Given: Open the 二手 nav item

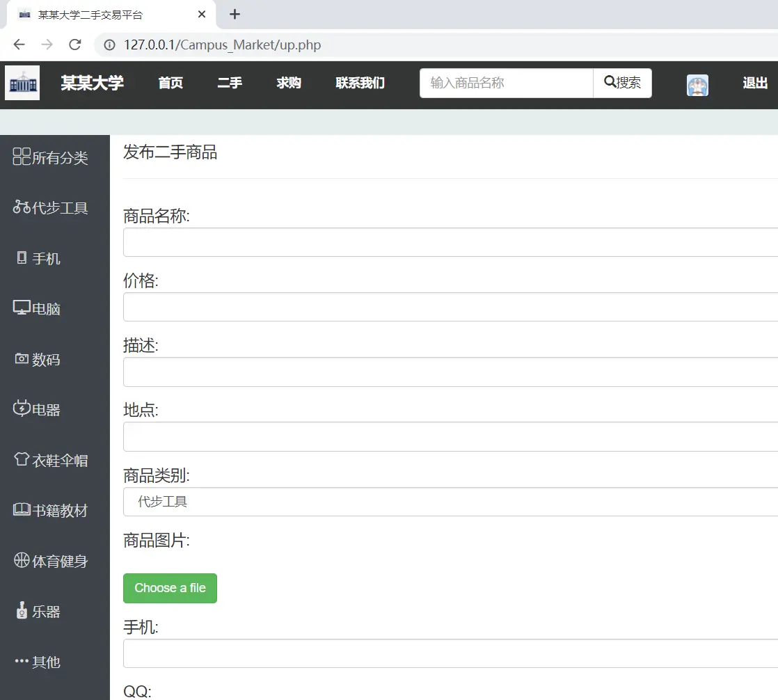Looking at the screenshot, I should 230,83.
